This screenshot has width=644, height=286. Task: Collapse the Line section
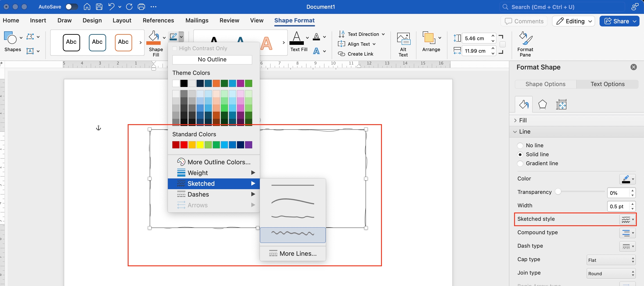[576, 132]
